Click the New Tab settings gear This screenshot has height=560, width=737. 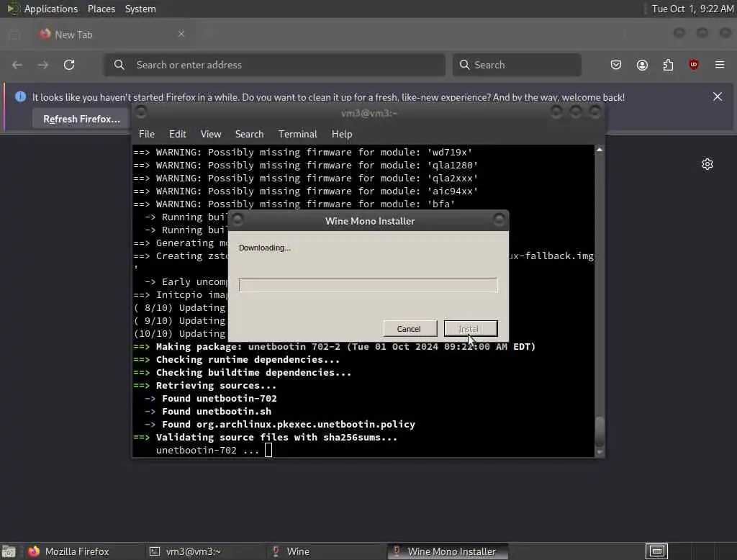(707, 164)
